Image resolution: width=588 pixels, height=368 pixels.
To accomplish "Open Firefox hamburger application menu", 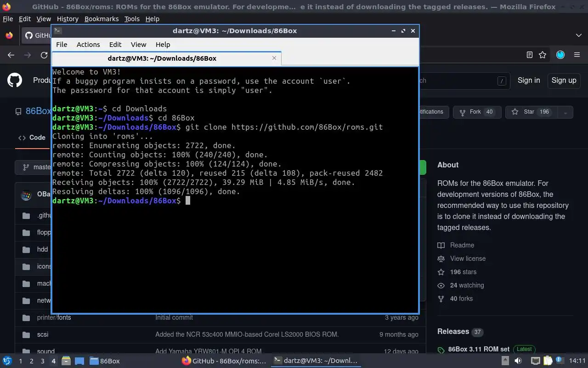I will [577, 55].
